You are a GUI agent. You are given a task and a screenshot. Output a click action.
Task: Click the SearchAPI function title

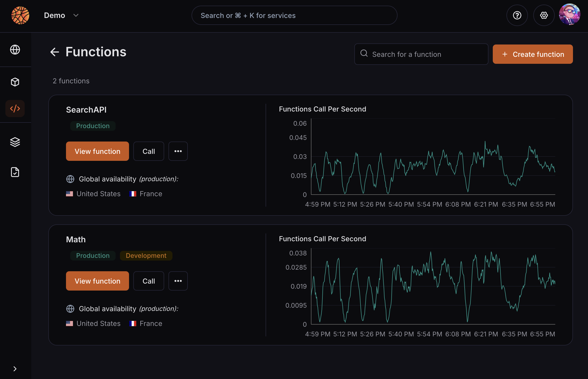coord(86,110)
